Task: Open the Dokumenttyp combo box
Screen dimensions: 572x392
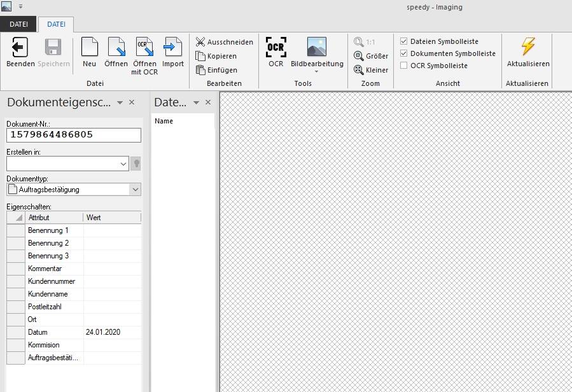Action: [135, 189]
